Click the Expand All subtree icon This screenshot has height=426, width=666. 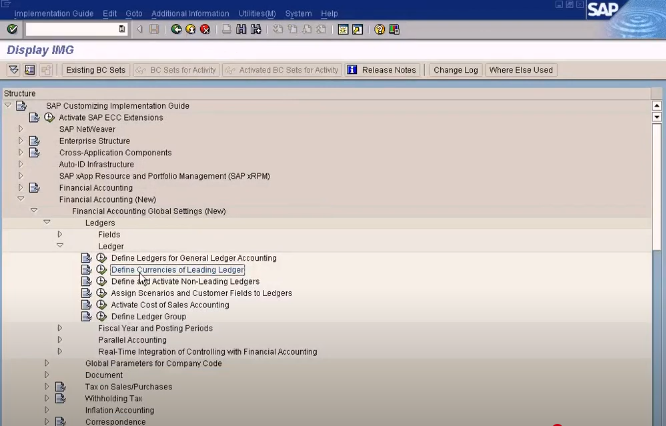click(14, 70)
